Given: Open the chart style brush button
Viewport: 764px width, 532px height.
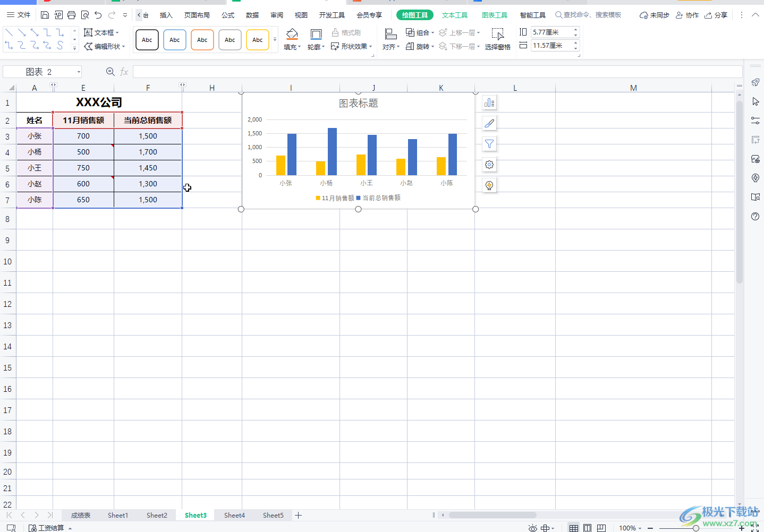Looking at the screenshot, I should 489,123.
